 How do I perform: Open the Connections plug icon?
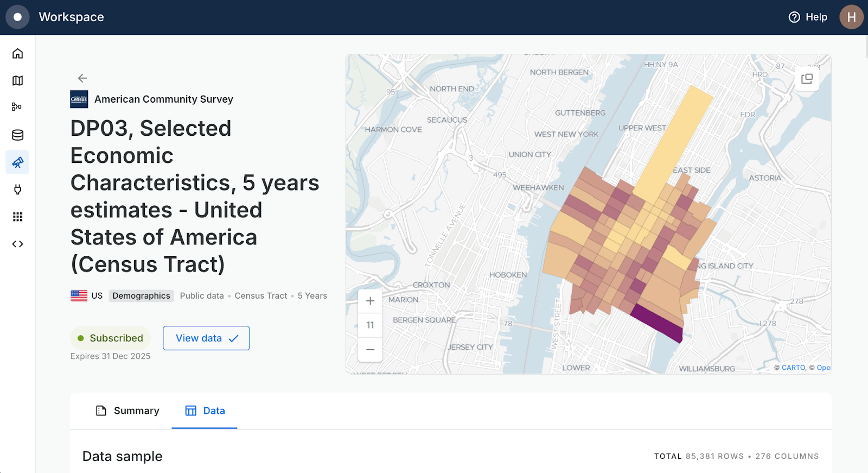[17, 190]
